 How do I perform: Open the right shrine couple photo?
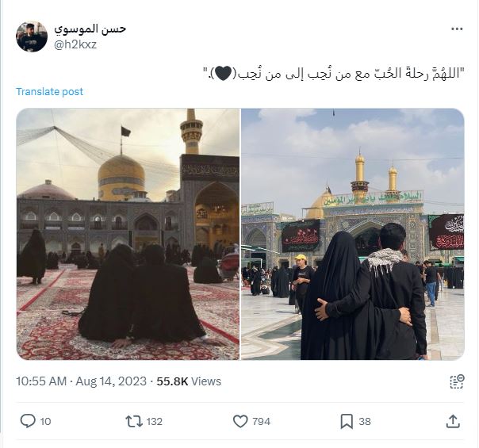(353, 234)
